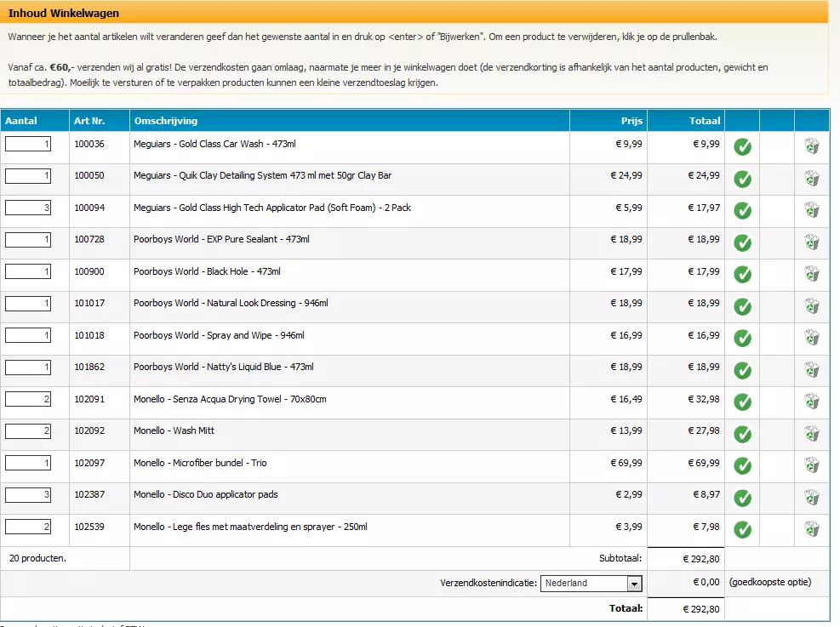Image resolution: width=840 pixels, height=627 pixels.
Task: Remove Meguiars Gold Class Car Wash with trash icon
Action: tap(812, 145)
